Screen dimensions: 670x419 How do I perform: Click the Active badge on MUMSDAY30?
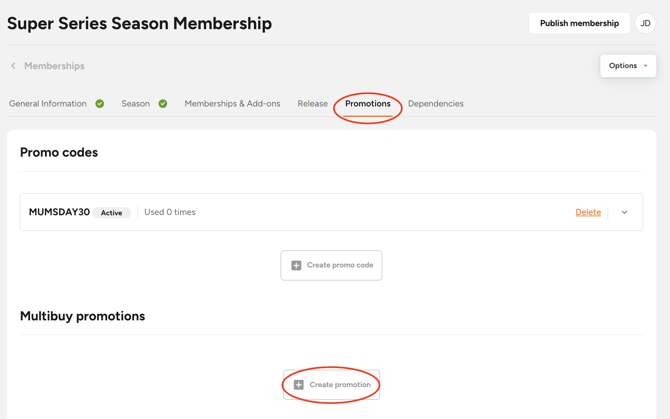[111, 213]
